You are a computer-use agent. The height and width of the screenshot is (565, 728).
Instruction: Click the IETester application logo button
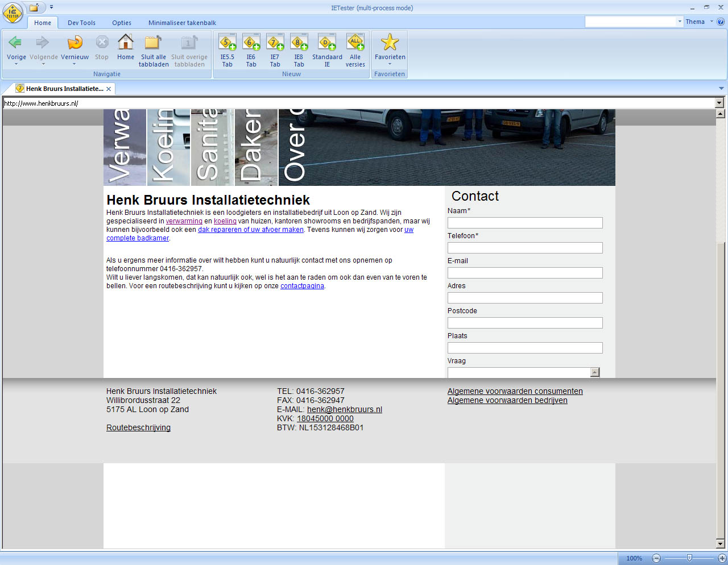click(x=13, y=13)
